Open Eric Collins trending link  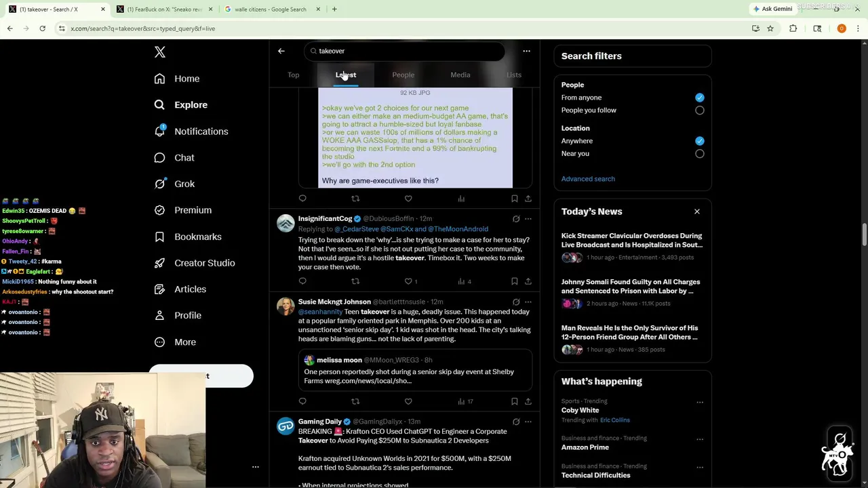coord(615,420)
